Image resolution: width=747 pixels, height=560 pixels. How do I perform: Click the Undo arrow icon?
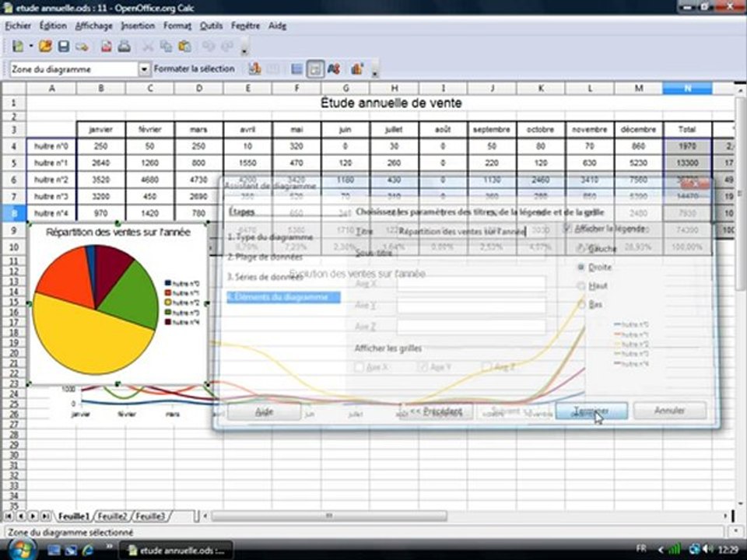click(209, 46)
